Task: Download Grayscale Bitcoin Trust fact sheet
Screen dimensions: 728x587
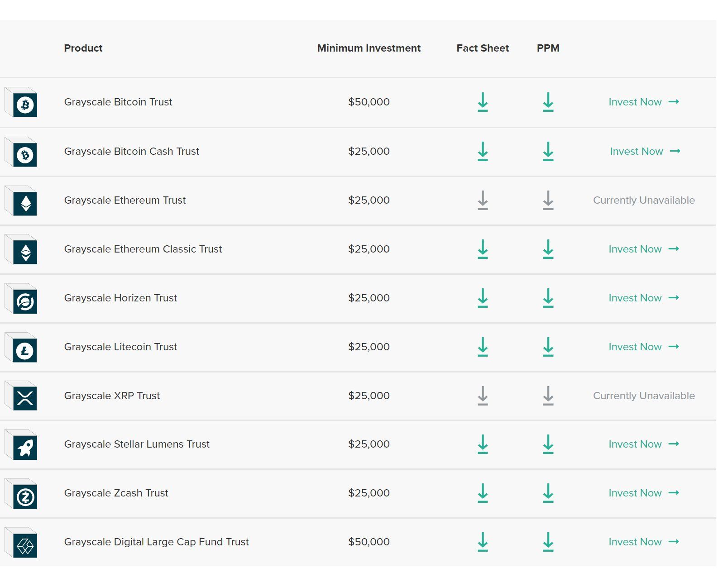Action: pos(483,102)
